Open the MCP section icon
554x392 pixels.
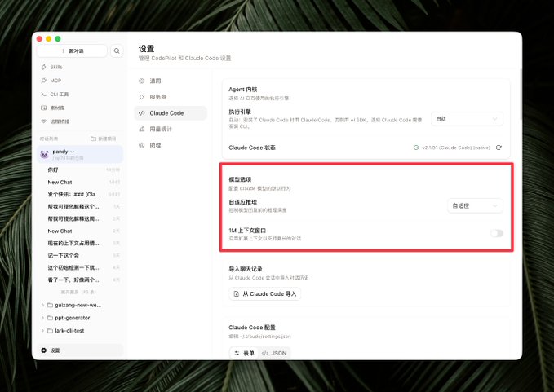(44, 81)
